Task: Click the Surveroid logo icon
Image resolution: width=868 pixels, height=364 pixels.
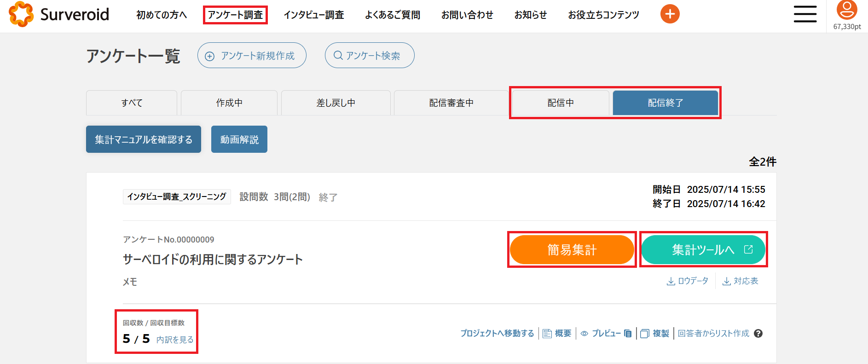Action: pos(21,14)
